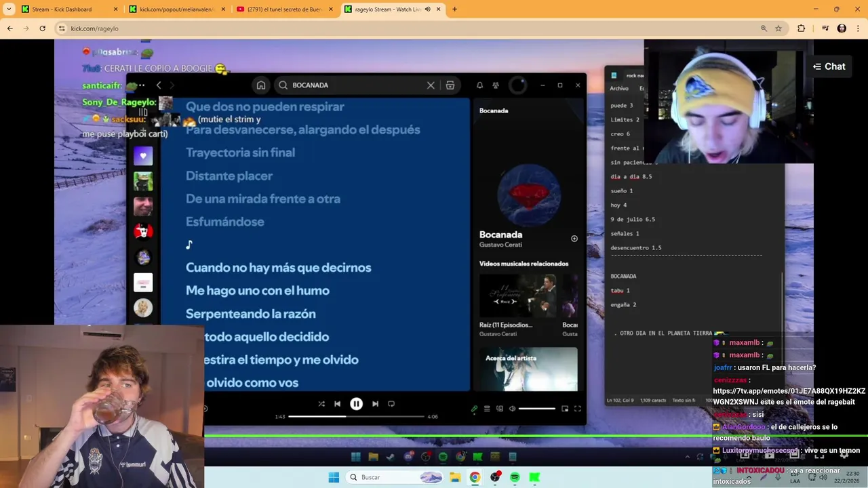Click Notepad line 'dia a dia 8.5'
This screenshot has height=488, width=868.
(x=631, y=176)
